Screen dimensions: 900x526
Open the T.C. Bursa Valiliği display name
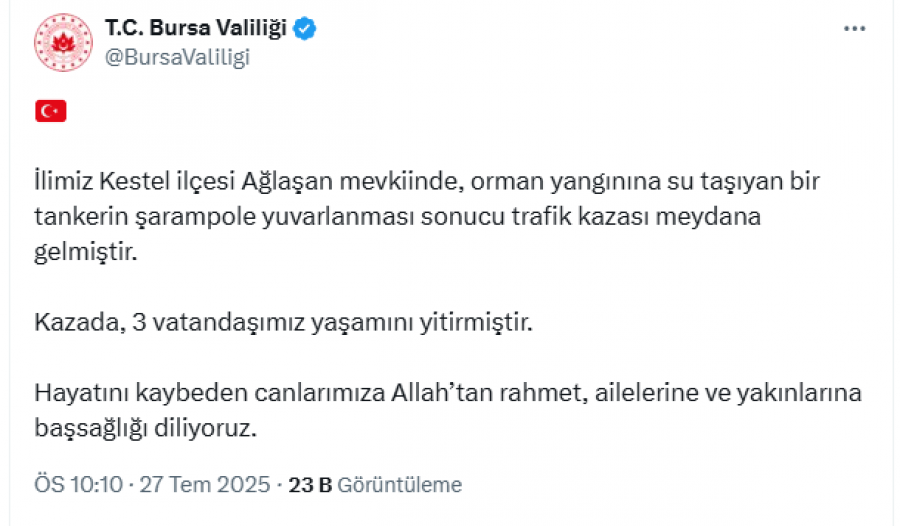196,28
